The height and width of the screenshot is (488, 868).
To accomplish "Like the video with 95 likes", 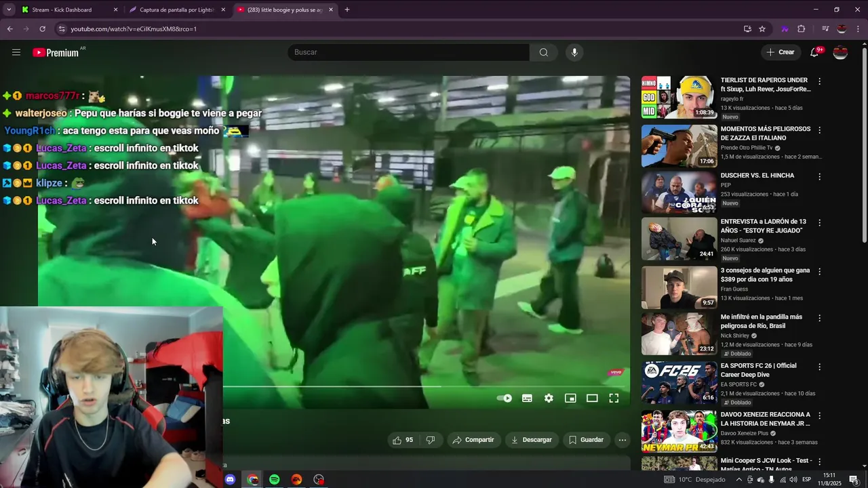I will coord(403,440).
